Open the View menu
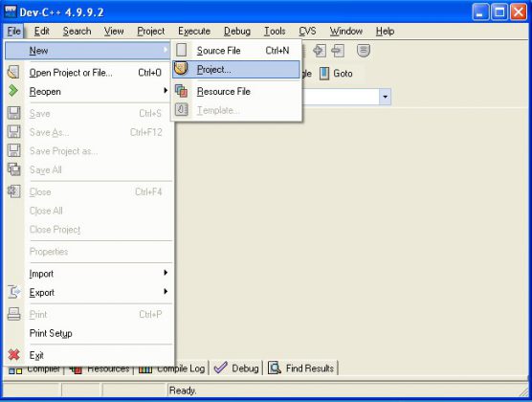Screen dimensions: 532x402 coord(114,32)
